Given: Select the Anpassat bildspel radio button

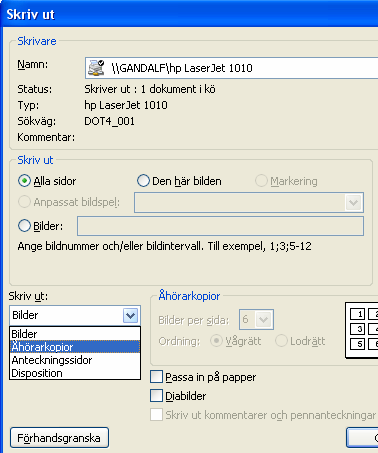Looking at the screenshot, I should point(24,202).
